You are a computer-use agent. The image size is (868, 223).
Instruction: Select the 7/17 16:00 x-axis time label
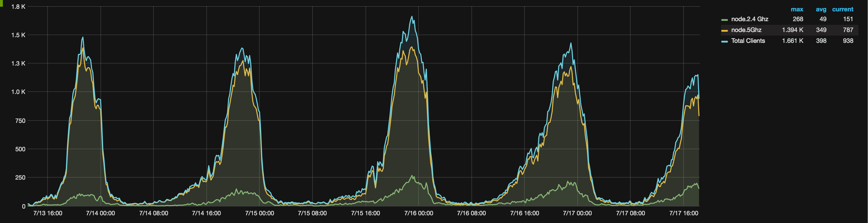(683, 213)
